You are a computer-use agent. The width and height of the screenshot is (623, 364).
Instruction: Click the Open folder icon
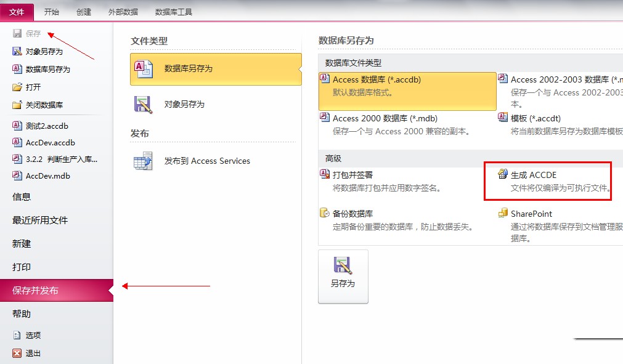click(17, 87)
